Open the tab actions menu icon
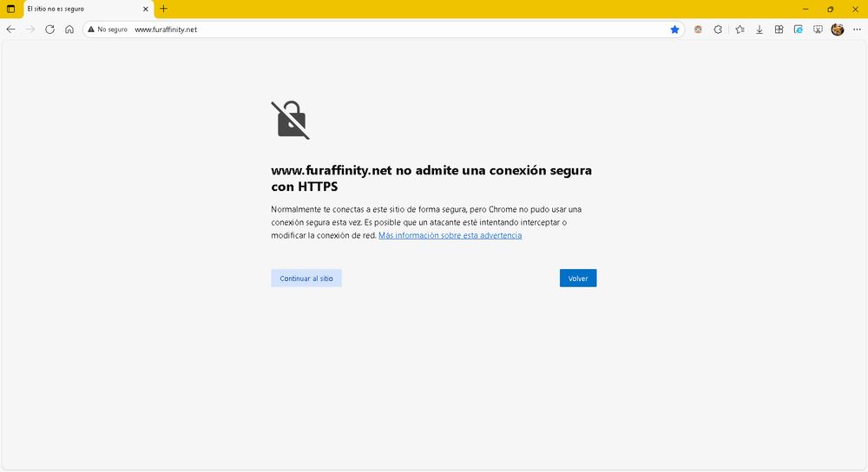The image size is (868, 472). [x=10, y=9]
